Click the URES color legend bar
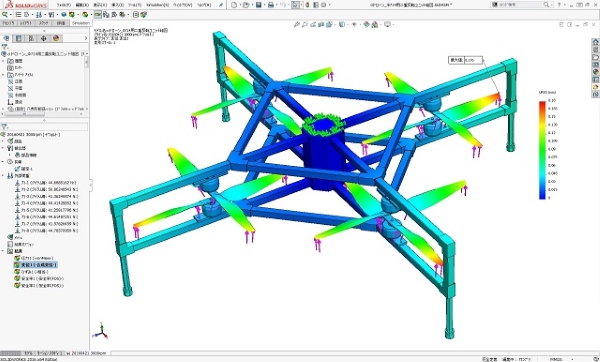The width and height of the screenshot is (600, 362). tap(542, 150)
